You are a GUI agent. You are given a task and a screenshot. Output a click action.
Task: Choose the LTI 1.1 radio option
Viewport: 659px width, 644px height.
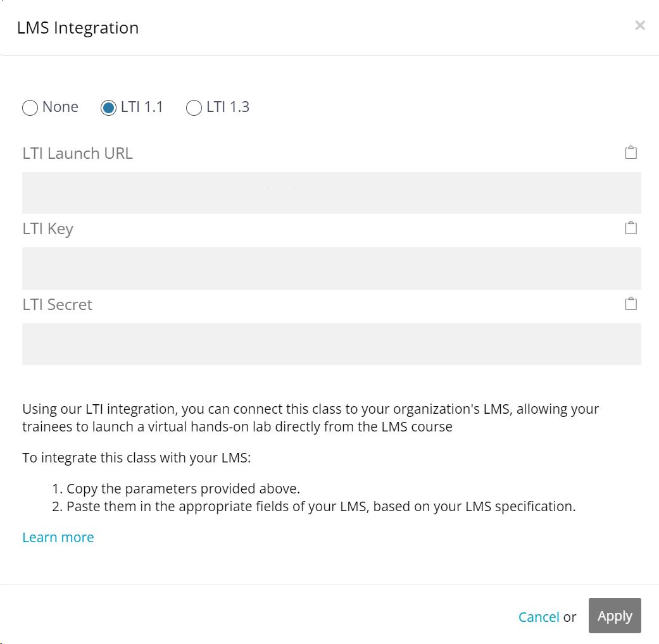point(108,108)
